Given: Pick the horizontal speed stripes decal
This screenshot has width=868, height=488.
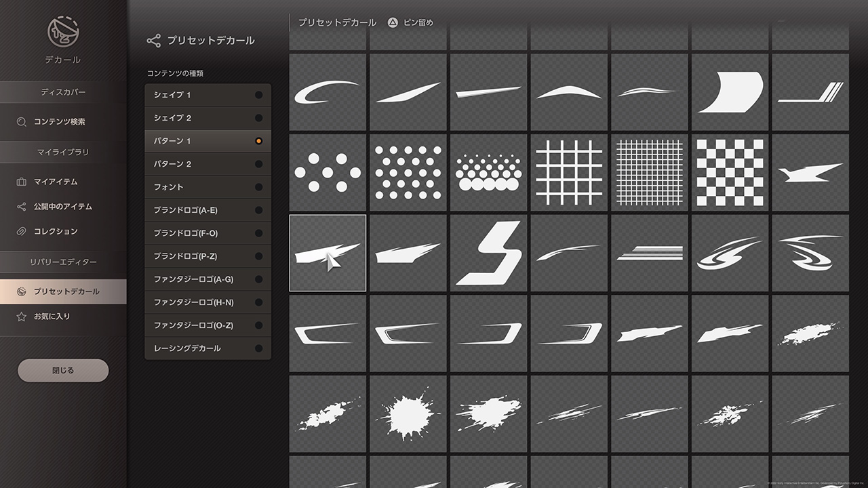Looking at the screenshot, I should (650, 253).
